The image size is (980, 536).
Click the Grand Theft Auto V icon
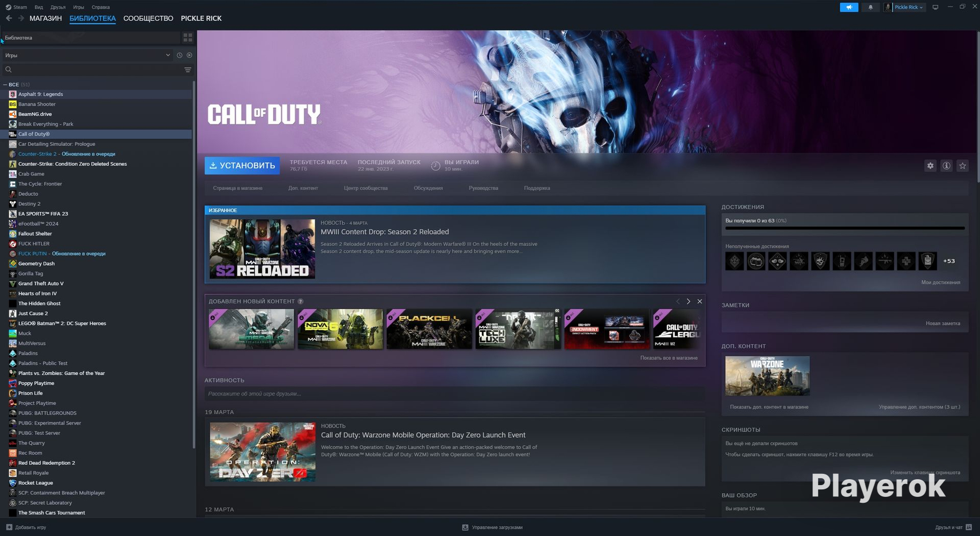13,284
